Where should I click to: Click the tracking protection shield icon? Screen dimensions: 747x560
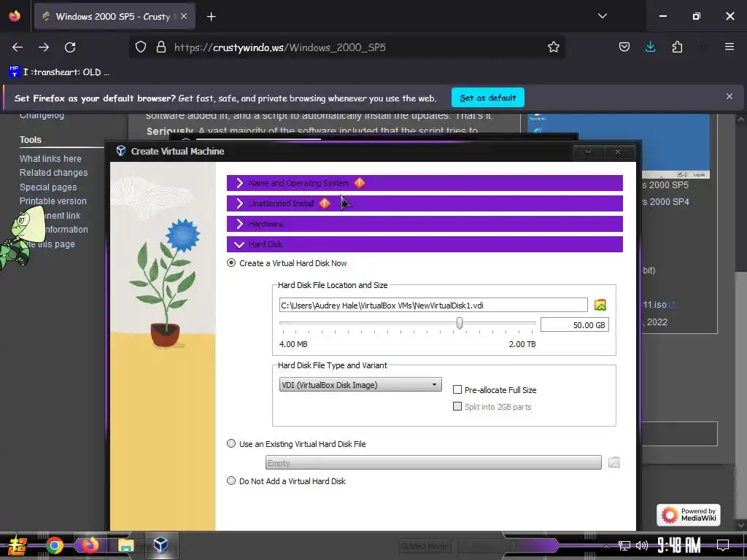(141, 47)
